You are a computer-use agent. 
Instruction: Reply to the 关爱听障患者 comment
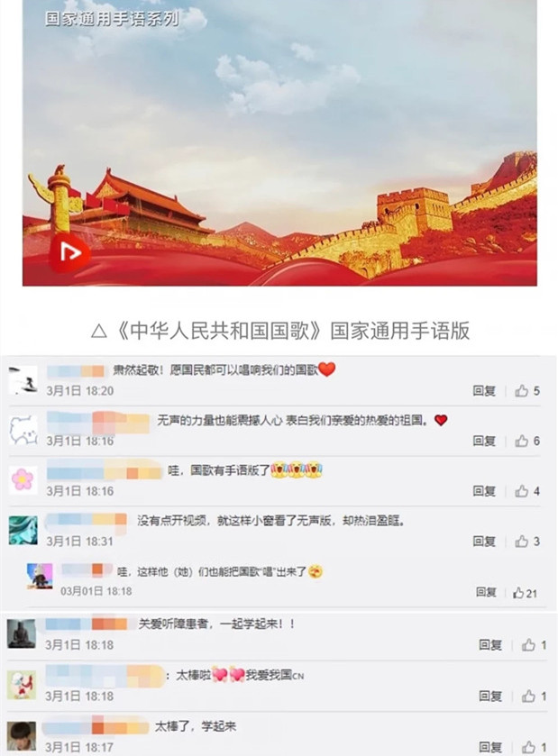[490, 645]
